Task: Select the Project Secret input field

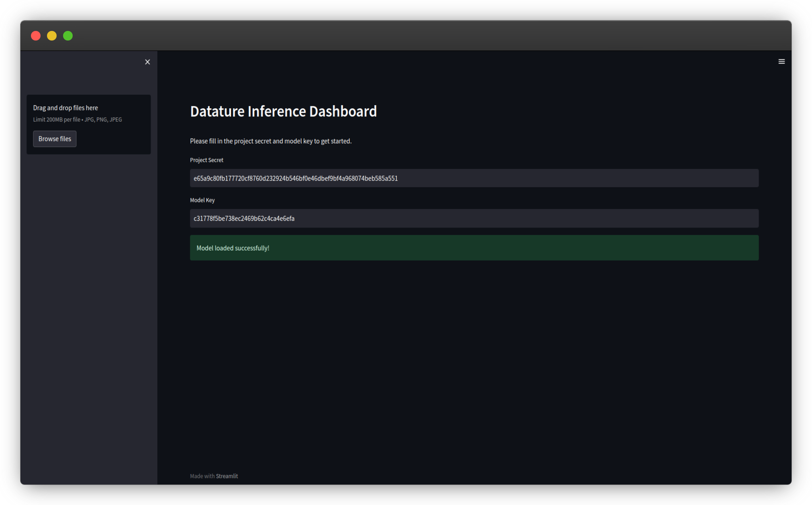Action: click(474, 178)
